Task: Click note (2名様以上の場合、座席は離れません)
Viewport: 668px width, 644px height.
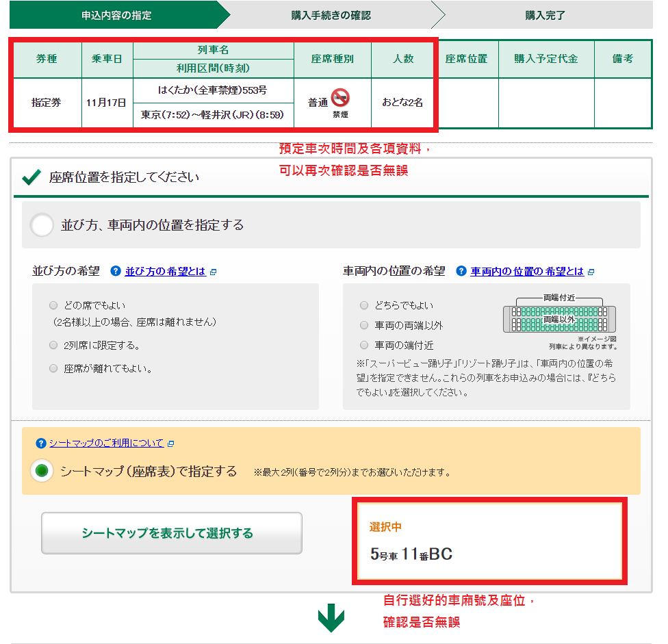Action: click(x=134, y=322)
